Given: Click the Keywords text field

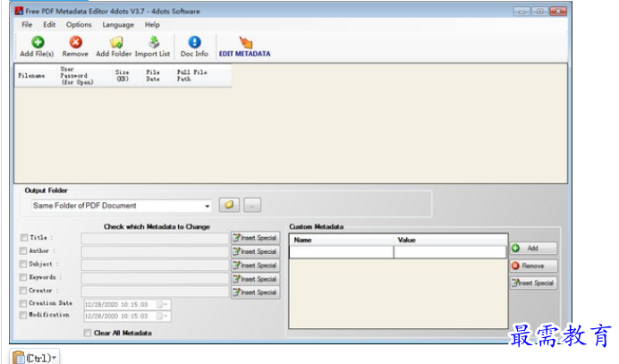Looking at the screenshot, I should point(155,278).
